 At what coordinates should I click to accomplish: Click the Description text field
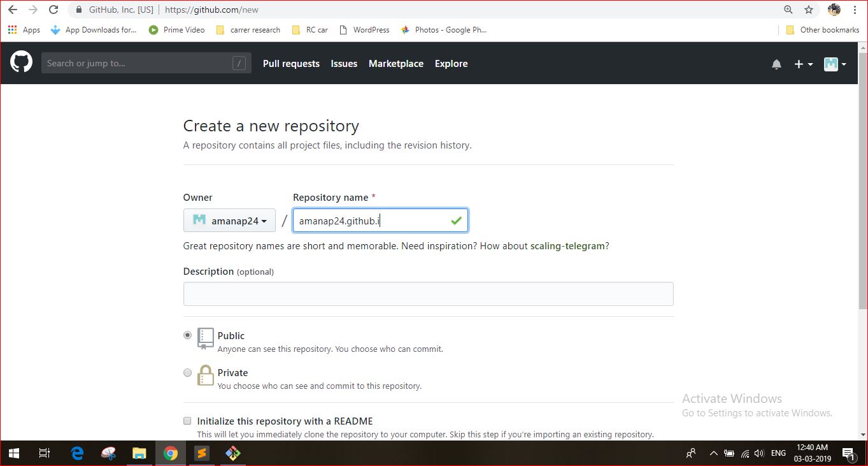[428, 294]
